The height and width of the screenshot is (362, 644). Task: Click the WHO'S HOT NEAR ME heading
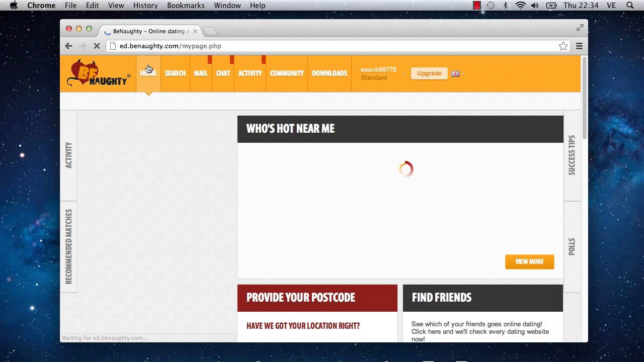[290, 129]
